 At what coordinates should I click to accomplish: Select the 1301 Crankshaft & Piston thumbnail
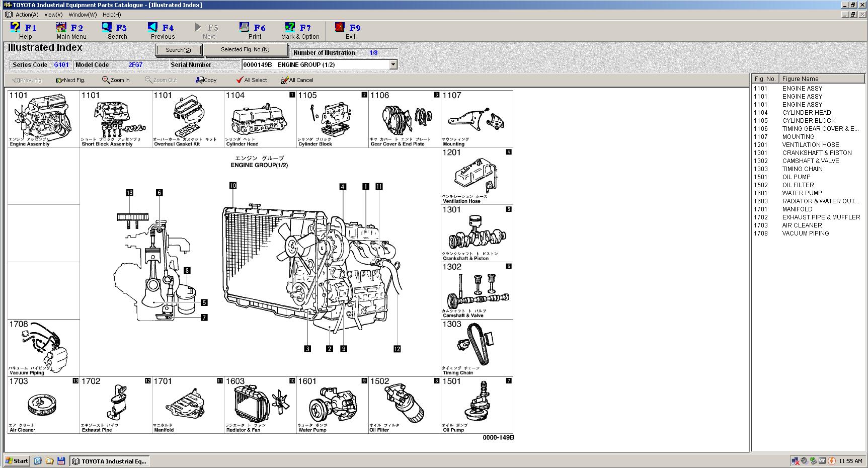click(x=477, y=233)
